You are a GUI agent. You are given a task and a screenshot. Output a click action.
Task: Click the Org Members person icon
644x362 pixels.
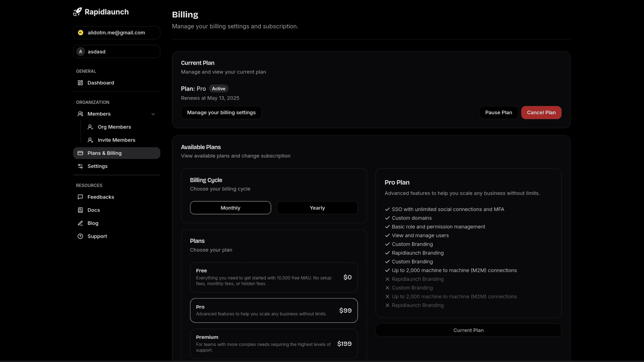click(90, 127)
